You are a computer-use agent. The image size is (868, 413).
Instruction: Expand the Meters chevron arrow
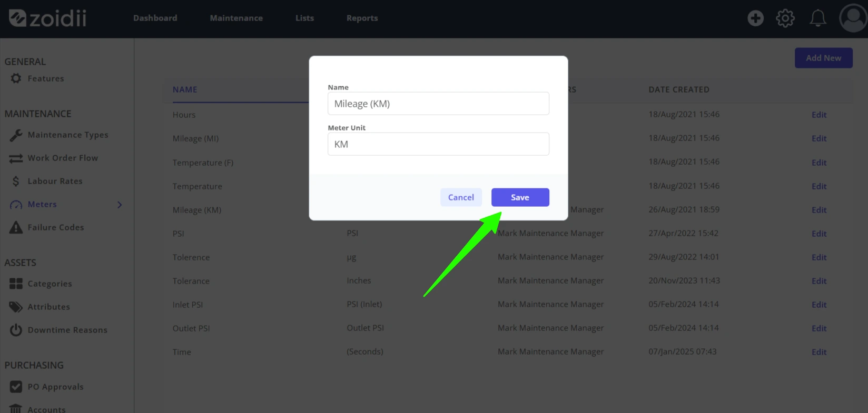[x=120, y=205]
